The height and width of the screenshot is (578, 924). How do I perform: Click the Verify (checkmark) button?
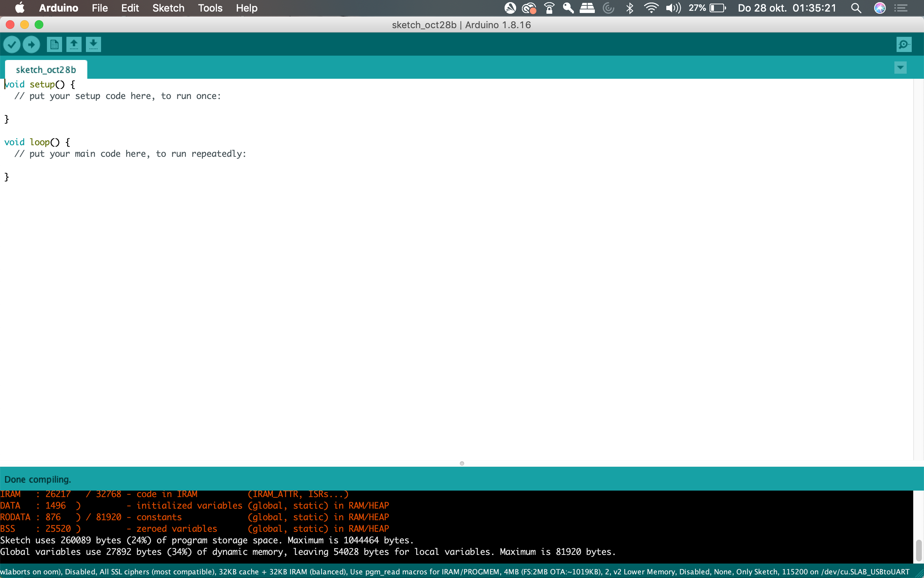12,44
